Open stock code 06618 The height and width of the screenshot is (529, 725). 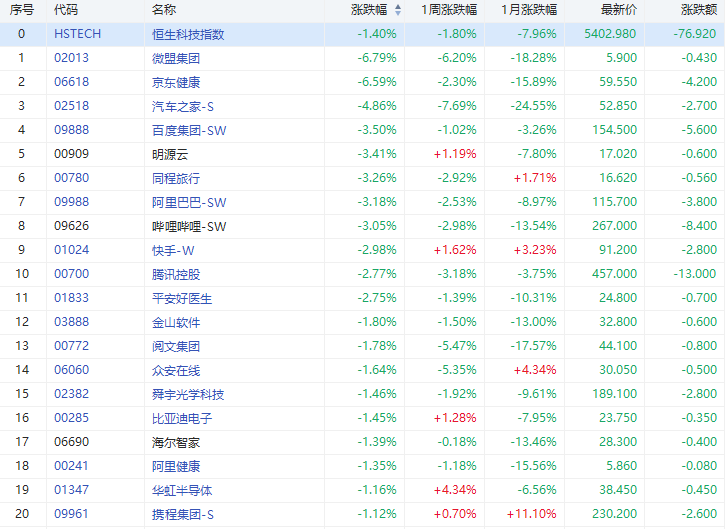[x=71, y=82]
